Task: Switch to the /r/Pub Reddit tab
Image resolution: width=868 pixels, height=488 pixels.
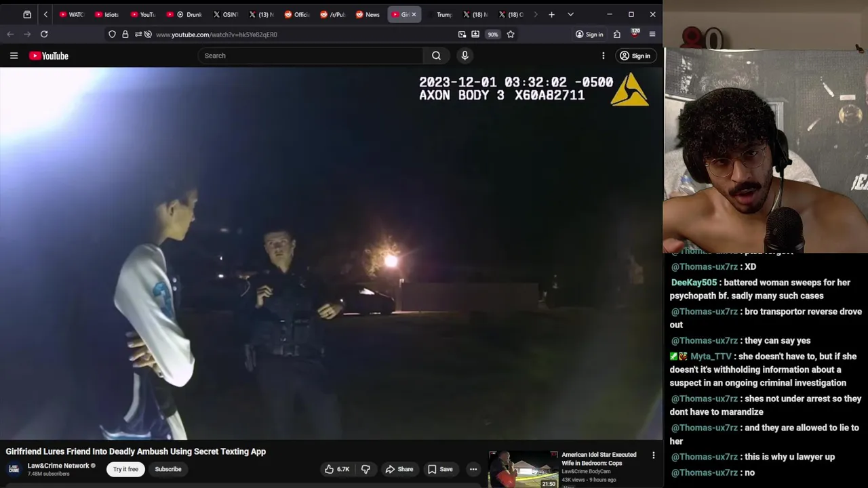Action: coord(332,14)
